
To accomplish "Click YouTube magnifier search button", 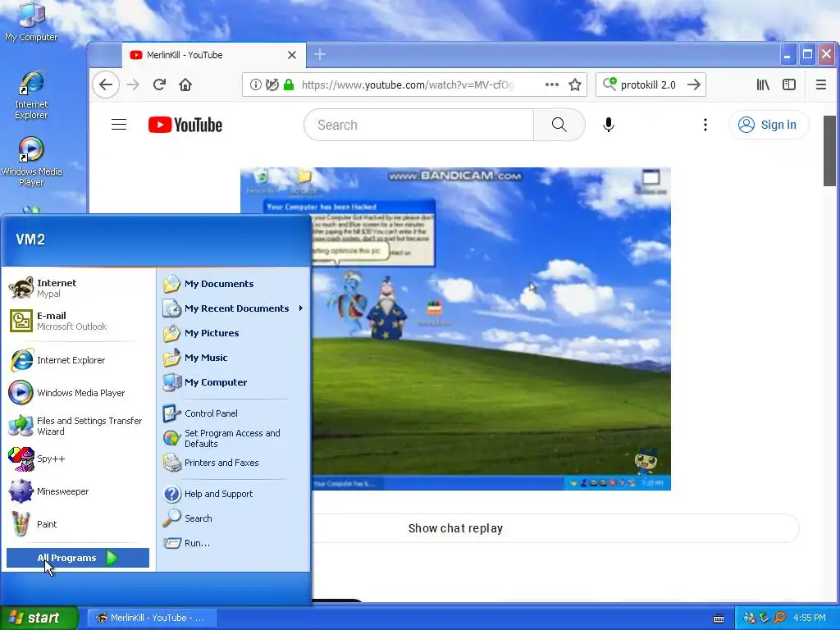I will coord(559,125).
